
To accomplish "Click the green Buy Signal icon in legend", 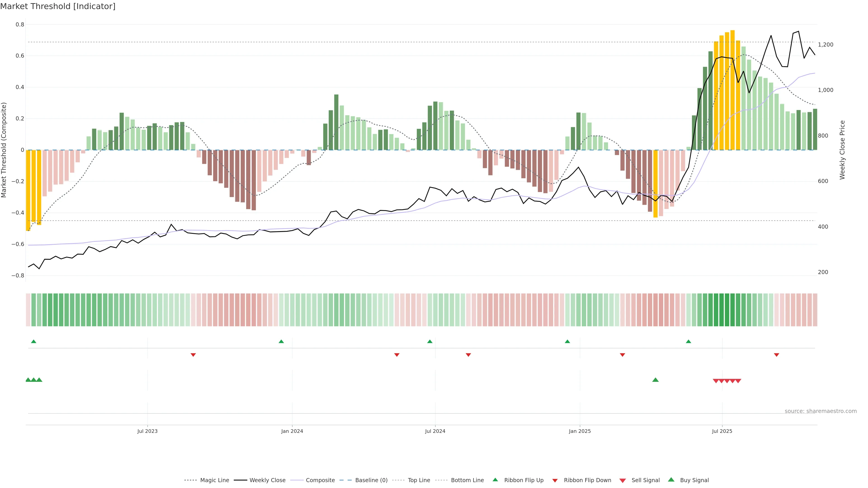I will 671,480.
